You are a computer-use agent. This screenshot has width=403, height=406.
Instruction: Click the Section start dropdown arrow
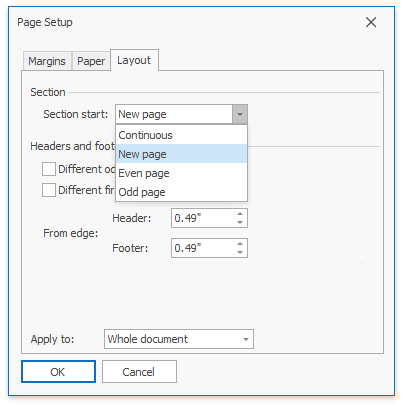240,114
